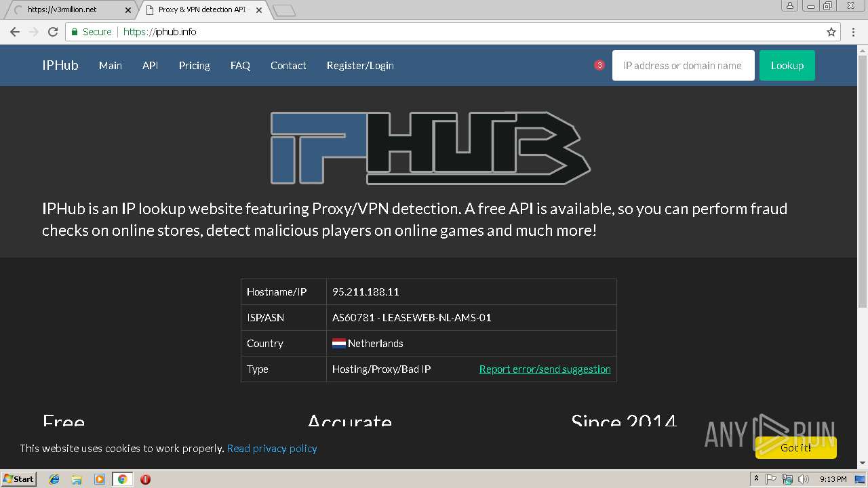Open the Windows Start menu
The image size is (868, 488).
[19, 479]
